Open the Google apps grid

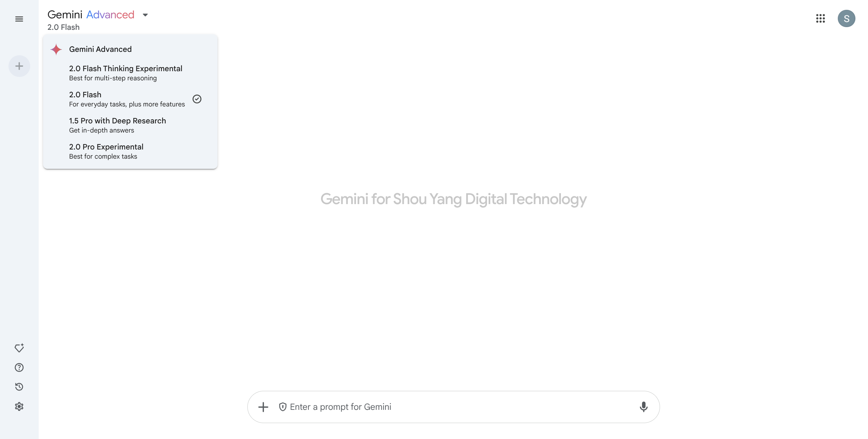pyautogui.click(x=820, y=19)
